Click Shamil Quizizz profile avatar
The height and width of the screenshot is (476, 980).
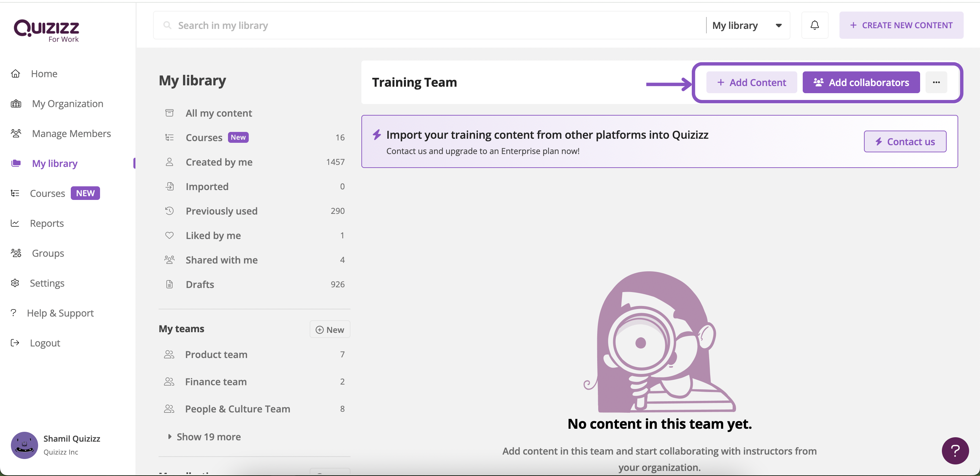pos(24,445)
